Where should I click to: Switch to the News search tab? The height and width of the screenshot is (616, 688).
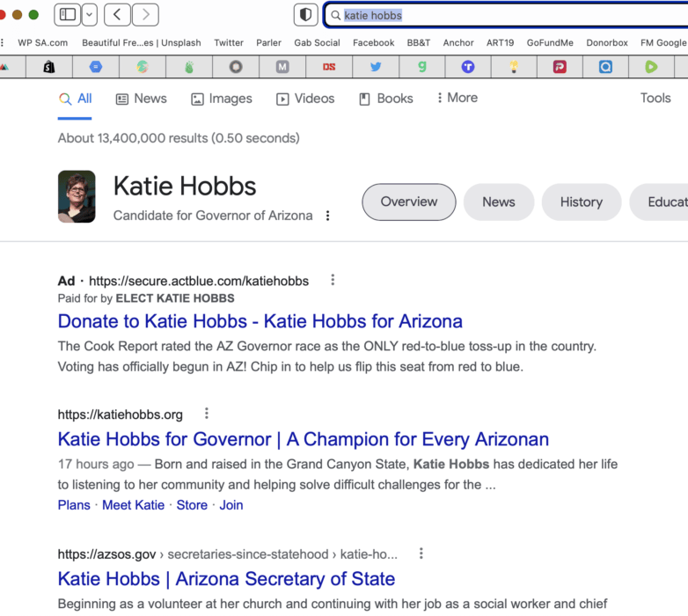pyautogui.click(x=142, y=99)
